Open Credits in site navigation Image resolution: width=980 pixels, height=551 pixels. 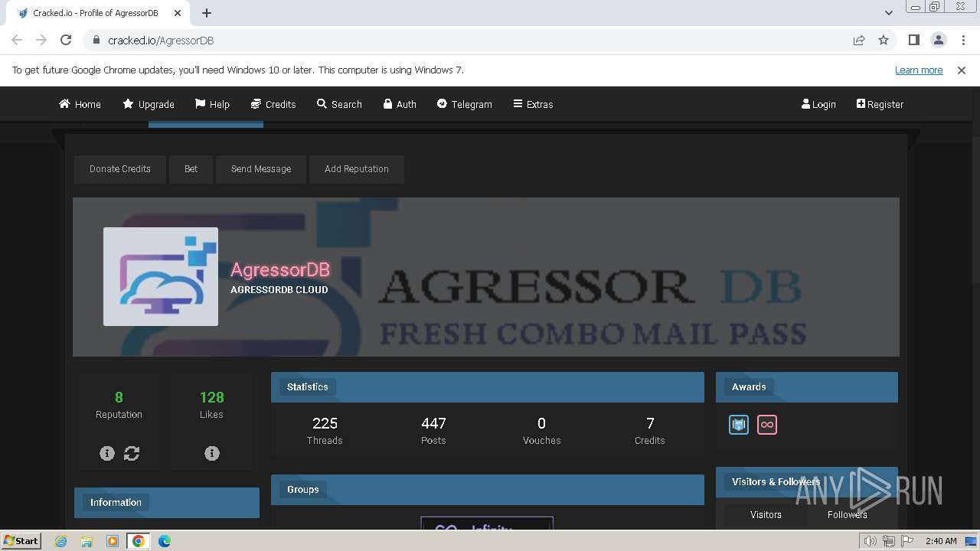point(273,104)
